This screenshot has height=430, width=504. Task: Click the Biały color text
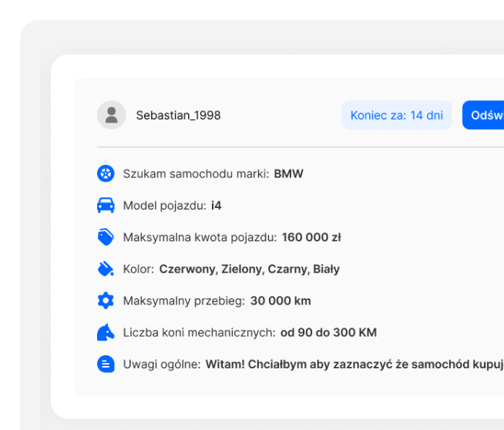coord(325,269)
